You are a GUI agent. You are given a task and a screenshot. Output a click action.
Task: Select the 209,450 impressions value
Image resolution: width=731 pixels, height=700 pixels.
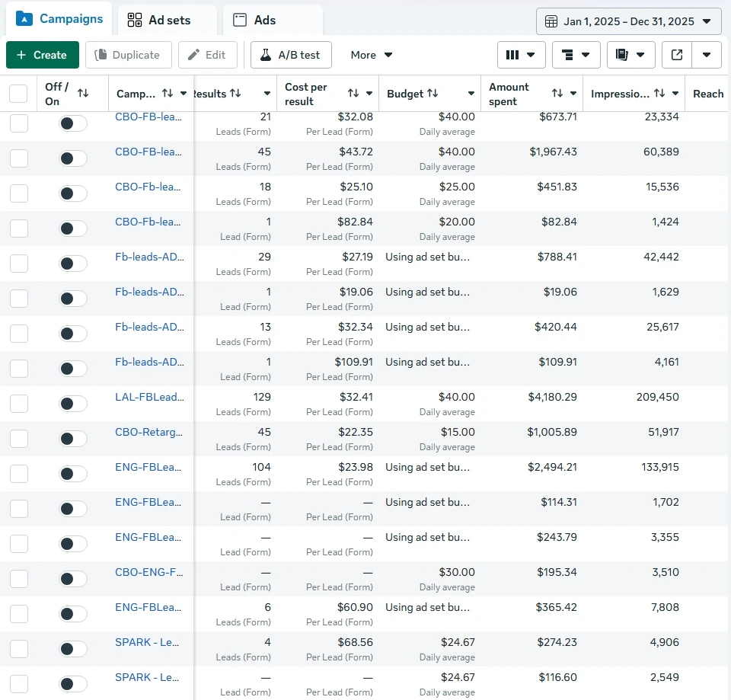[657, 398]
